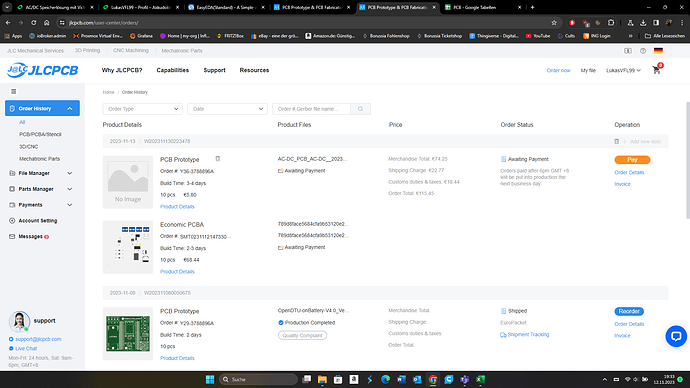
Task: Click the Economic PCBA board thumbnail
Action: [128, 247]
